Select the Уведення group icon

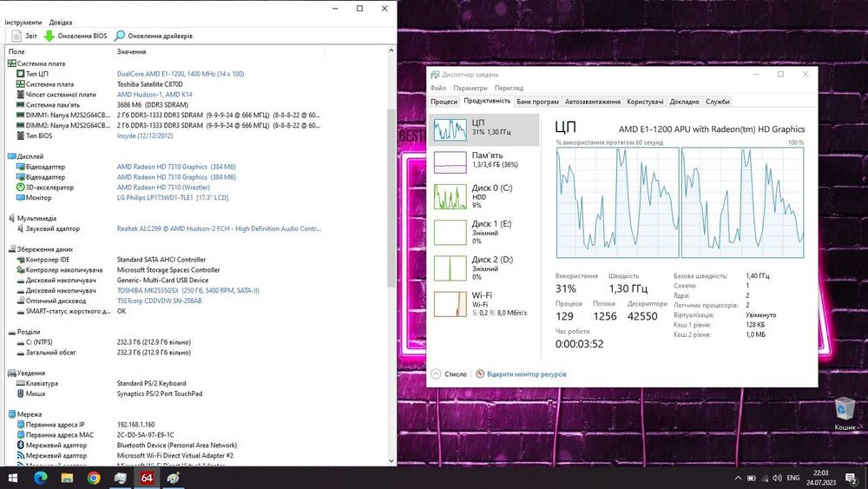click(x=11, y=373)
